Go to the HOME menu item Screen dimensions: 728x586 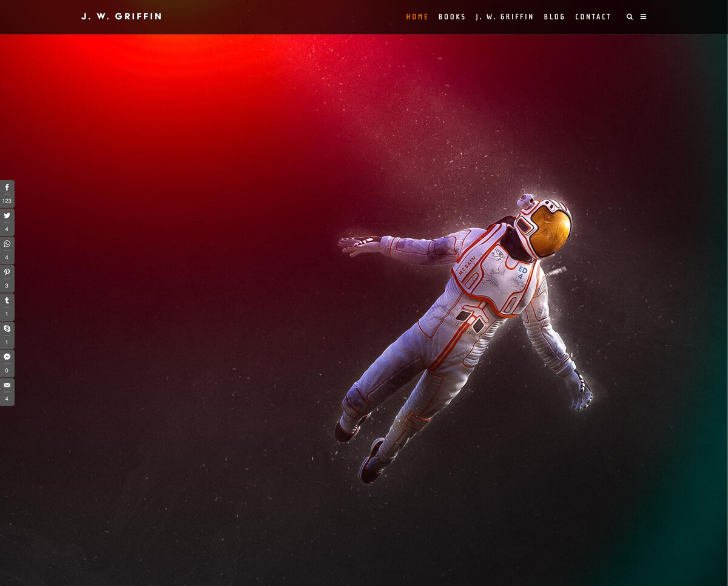point(417,17)
